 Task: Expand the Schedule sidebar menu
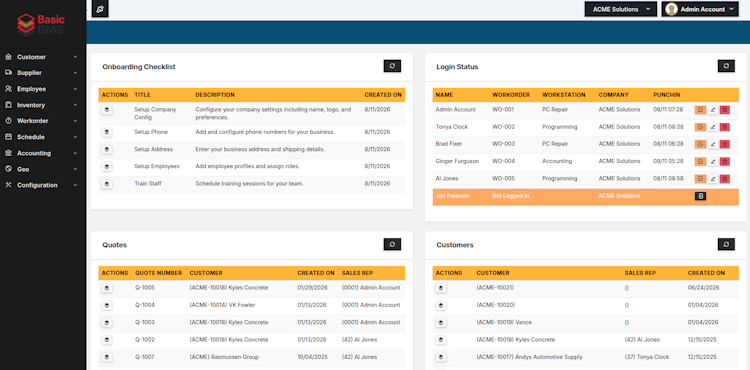42,137
